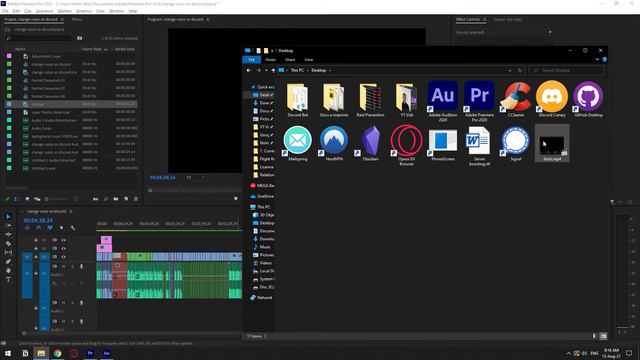Open OneDrive in navigation pane
This screenshot has height=360, width=640.
(x=262, y=196)
